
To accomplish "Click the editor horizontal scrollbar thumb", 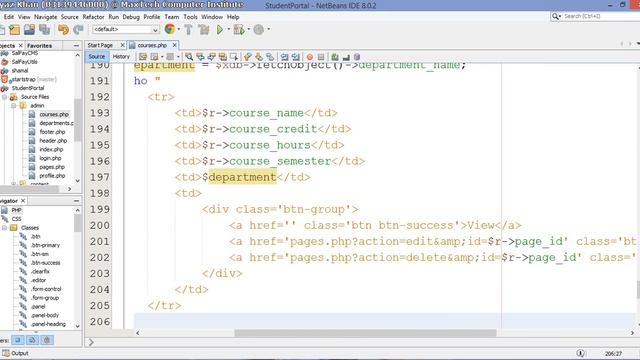I will click(x=365, y=333).
